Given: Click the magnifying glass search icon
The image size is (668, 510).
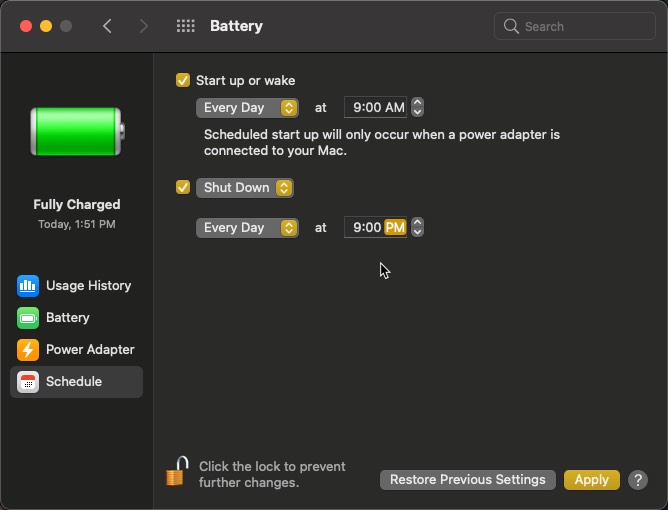Looking at the screenshot, I should (x=511, y=26).
